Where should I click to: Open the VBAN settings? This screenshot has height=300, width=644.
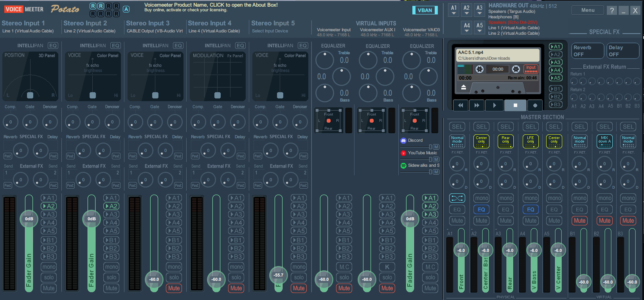[x=425, y=10]
